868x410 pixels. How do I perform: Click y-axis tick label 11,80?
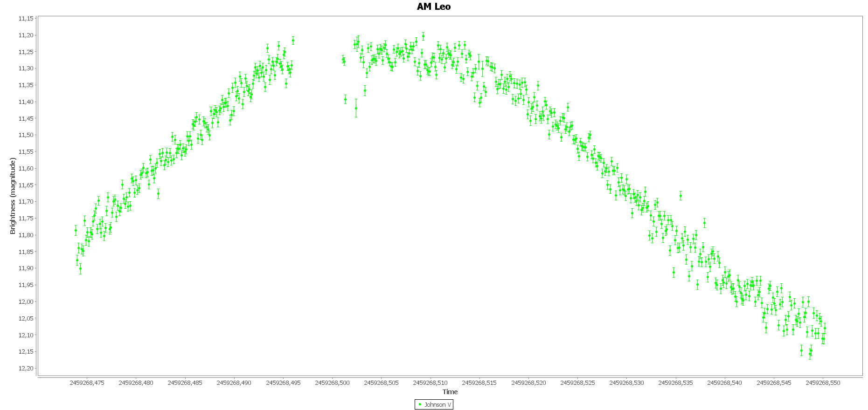coord(26,235)
